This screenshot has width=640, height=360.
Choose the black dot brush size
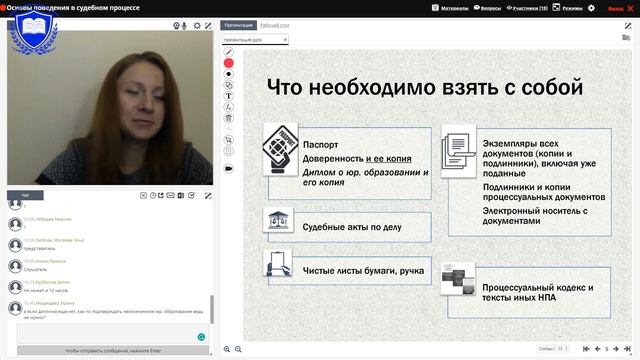click(x=229, y=74)
